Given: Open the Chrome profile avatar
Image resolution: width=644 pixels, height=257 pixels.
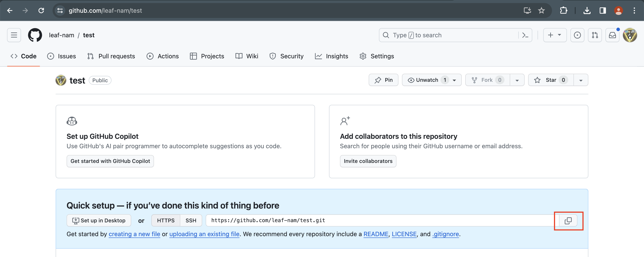Looking at the screenshot, I should pos(619,11).
